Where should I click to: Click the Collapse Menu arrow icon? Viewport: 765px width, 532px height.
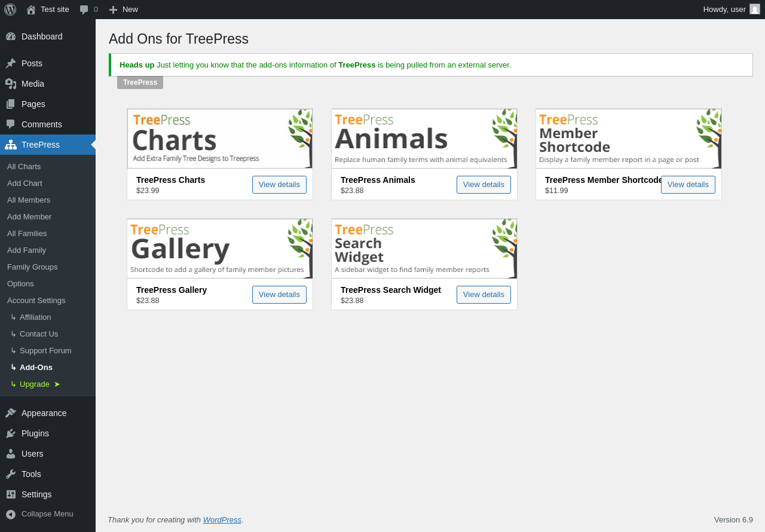tap(11, 514)
